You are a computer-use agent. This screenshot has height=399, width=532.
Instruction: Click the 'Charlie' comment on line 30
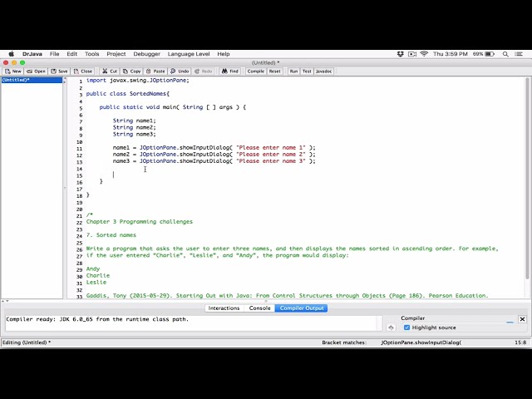pos(98,275)
